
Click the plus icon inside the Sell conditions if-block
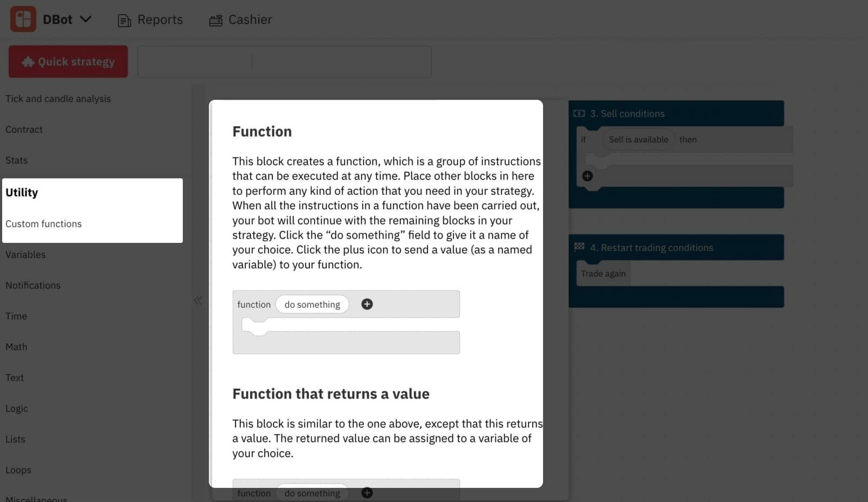coord(588,176)
